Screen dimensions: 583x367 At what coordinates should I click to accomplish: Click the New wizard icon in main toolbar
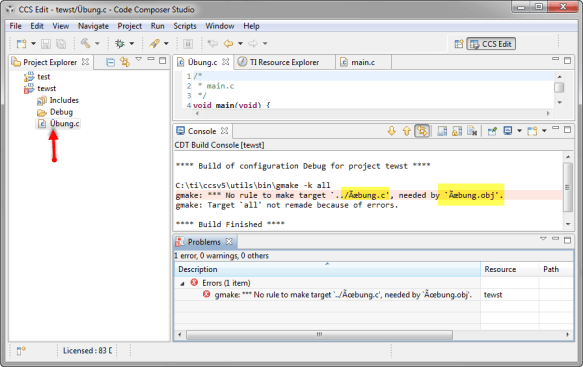click(21, 44)
